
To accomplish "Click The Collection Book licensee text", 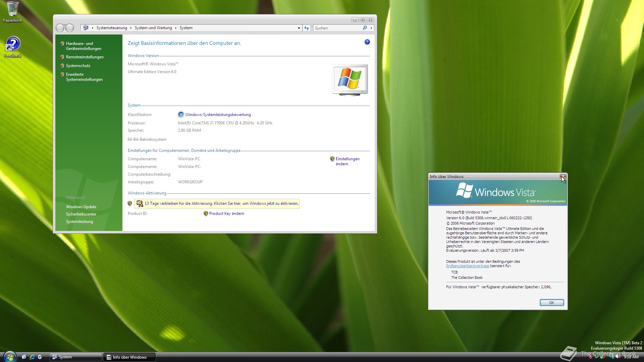I will 467,278.
